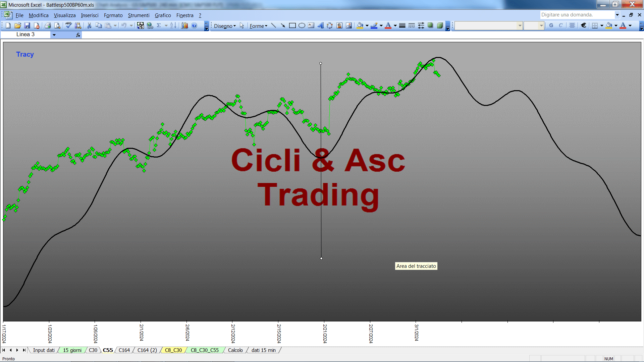
Task: Toggle Italic (C) formatting button
Action: tap(560, 25)
